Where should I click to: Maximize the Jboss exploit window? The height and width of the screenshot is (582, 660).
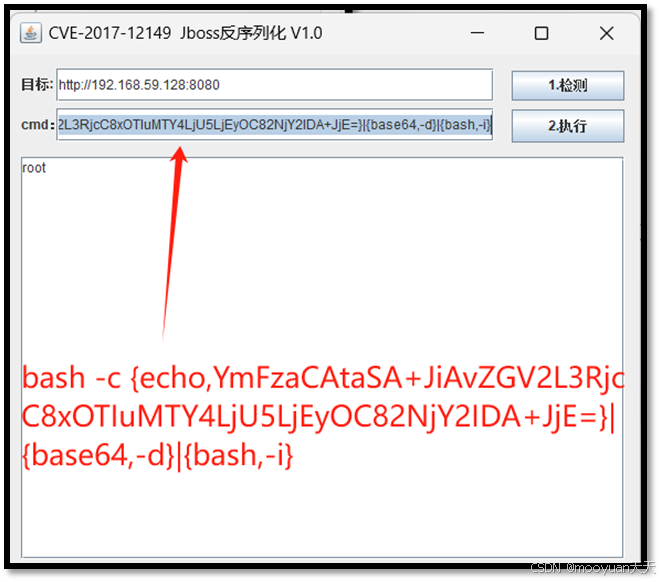pos(541,33)
